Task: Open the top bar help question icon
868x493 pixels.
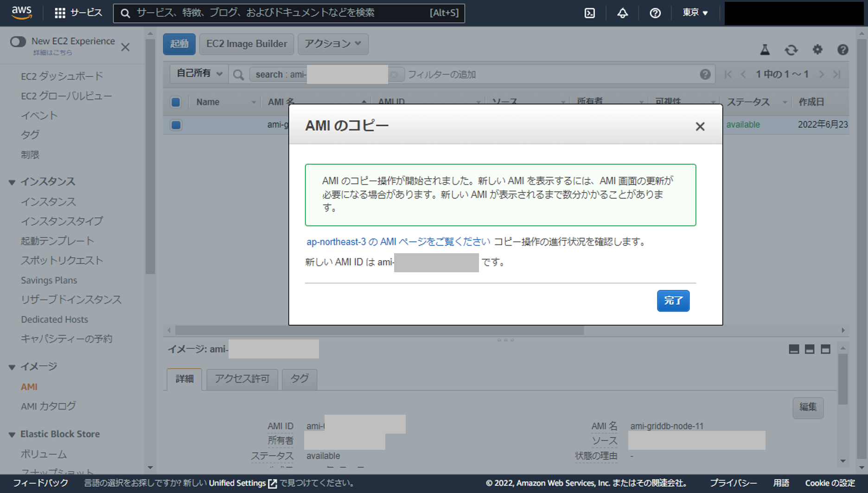Action: [x=655, y=13]
